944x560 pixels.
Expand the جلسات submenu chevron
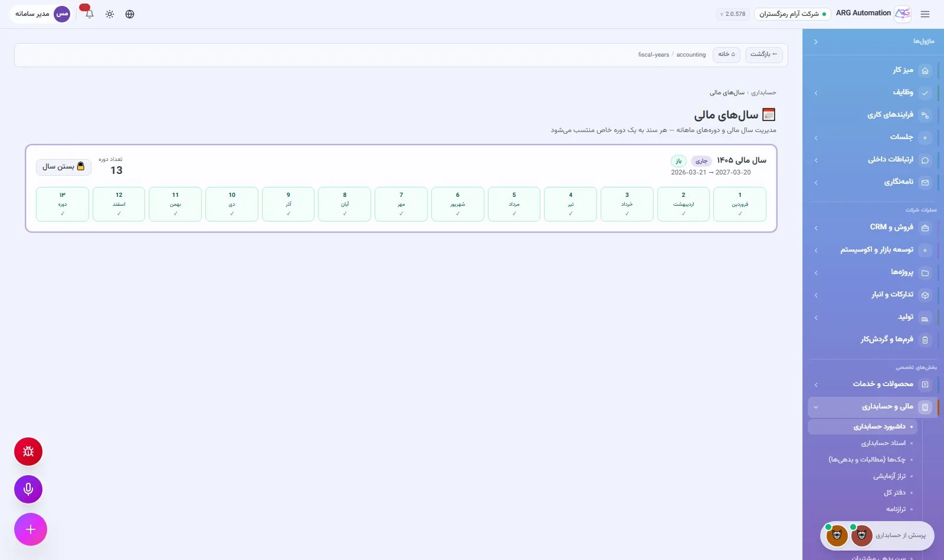pos(816,138)
